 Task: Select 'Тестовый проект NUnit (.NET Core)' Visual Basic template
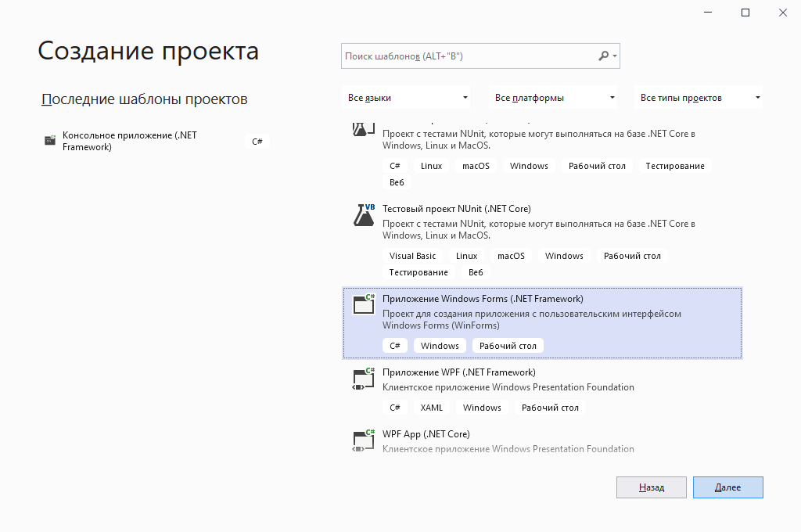click(456, 209)
